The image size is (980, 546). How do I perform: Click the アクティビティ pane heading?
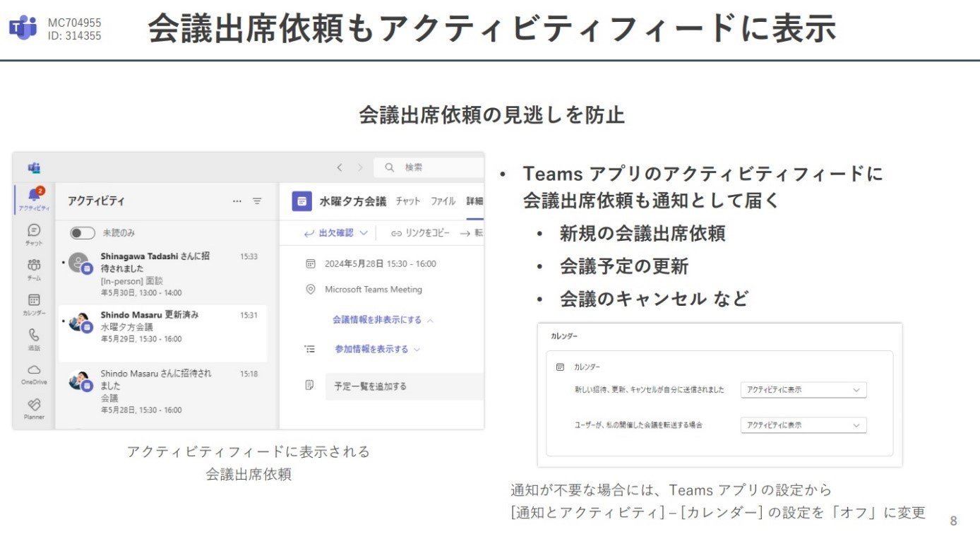click(96, 201)
